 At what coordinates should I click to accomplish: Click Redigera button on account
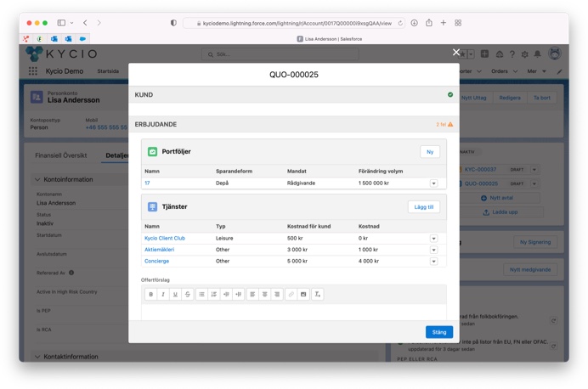tap(510, 98)
